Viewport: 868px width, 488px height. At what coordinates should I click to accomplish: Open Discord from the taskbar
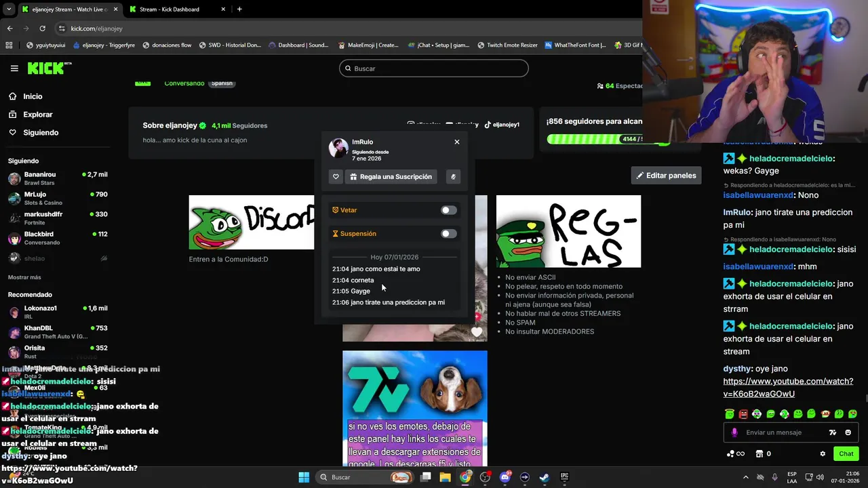505,477
